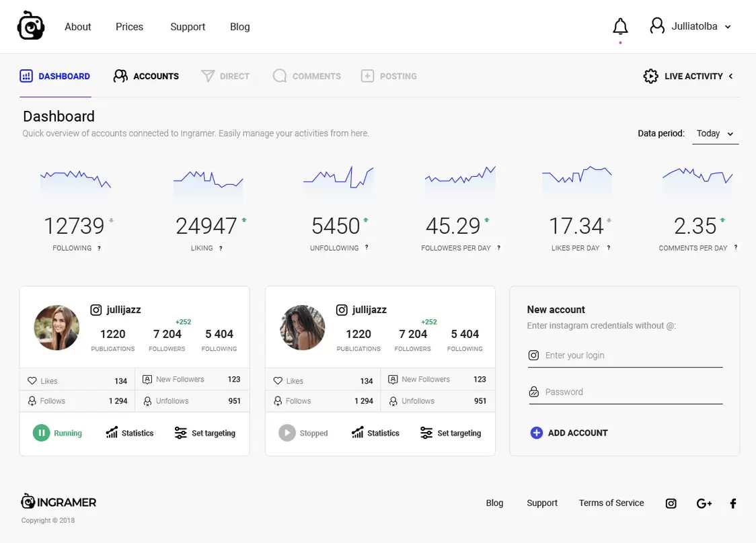Switch to the Accounts tab
The width and height of the screenshot is (756, 543).
coord(146,76)
